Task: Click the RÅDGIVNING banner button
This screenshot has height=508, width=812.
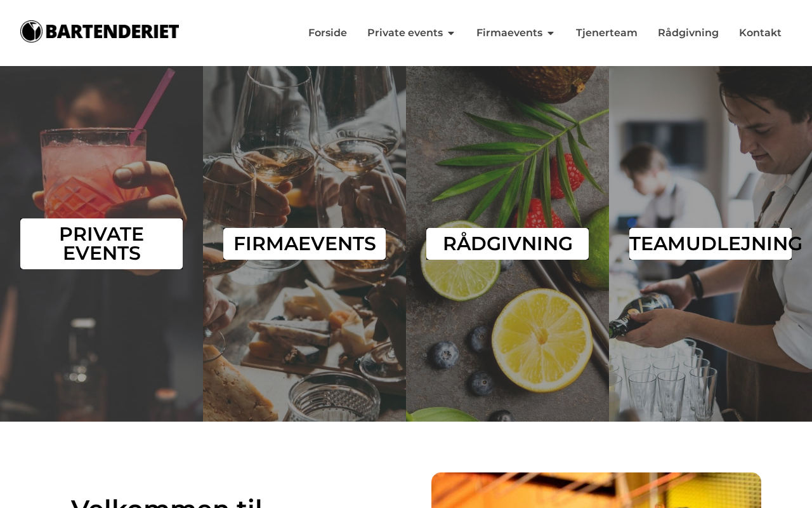Action: pyautogui.click(x=507, y=244)
